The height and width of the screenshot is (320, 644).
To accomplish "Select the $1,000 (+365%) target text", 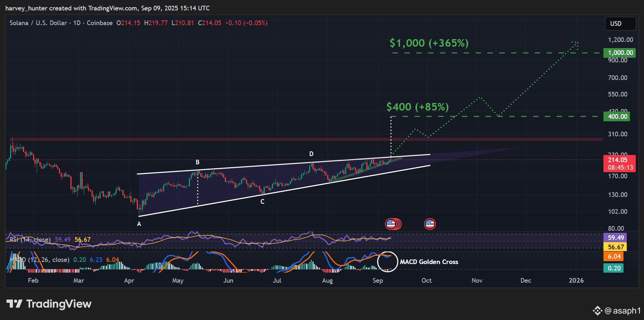I will pos(429,43).
